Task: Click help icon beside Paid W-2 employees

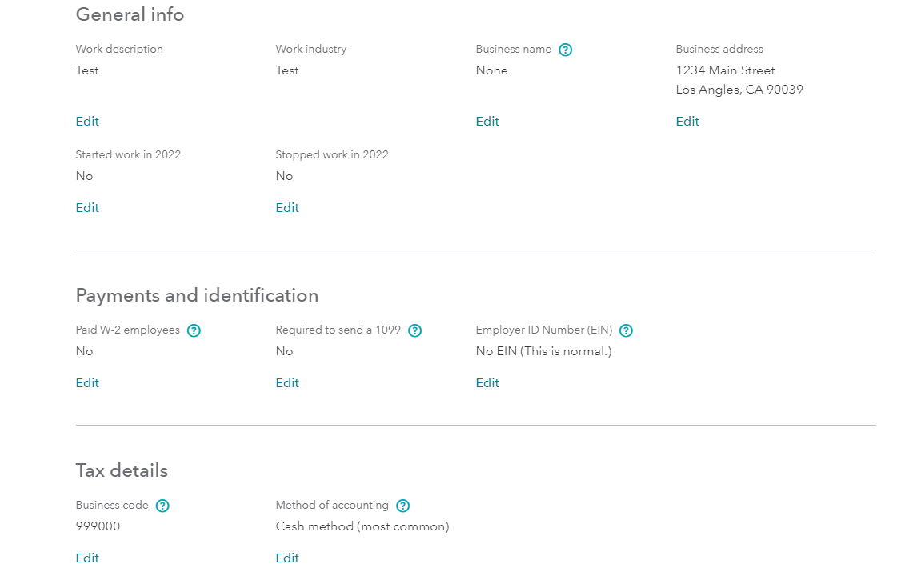Action: point(194,330)
